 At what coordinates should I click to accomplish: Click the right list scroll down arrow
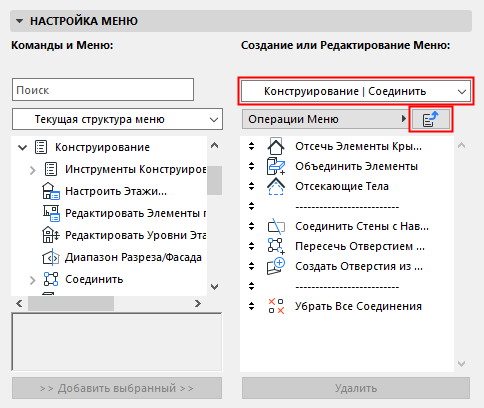click(462, 364)
